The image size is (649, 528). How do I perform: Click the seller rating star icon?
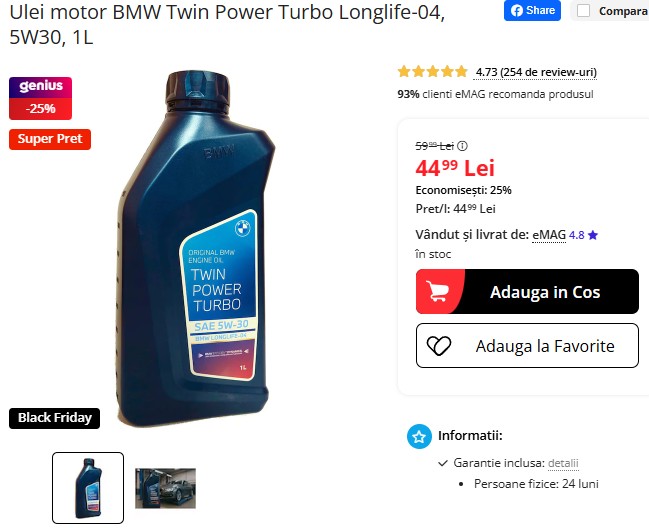pyautogui.click(x=593, y=235)
